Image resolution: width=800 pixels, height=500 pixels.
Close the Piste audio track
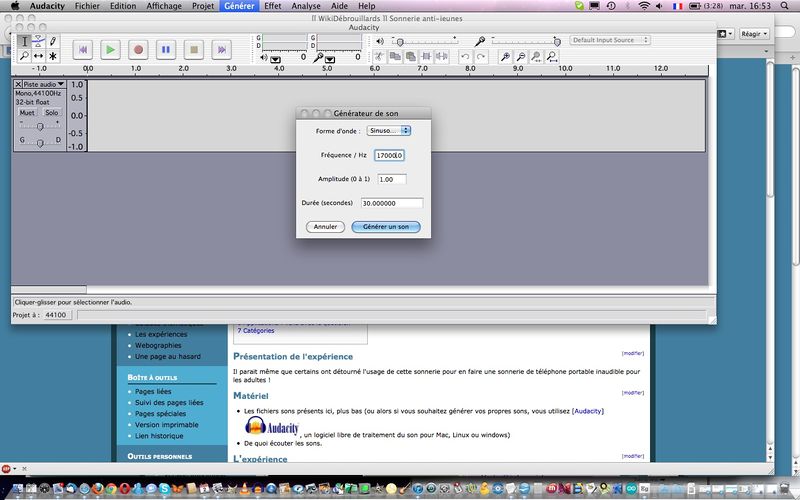[18, 84]
